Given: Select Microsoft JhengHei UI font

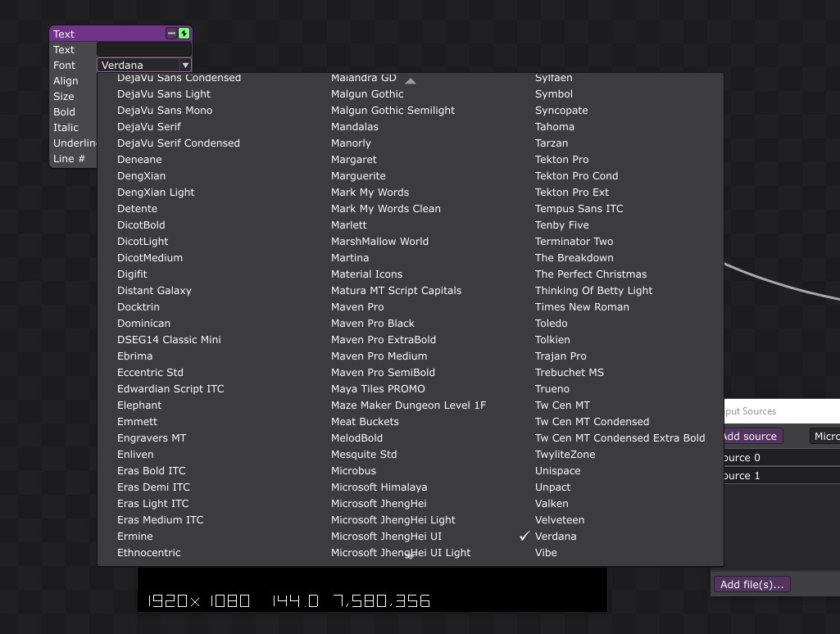Looking at the screenshot, I should (386, 536).
